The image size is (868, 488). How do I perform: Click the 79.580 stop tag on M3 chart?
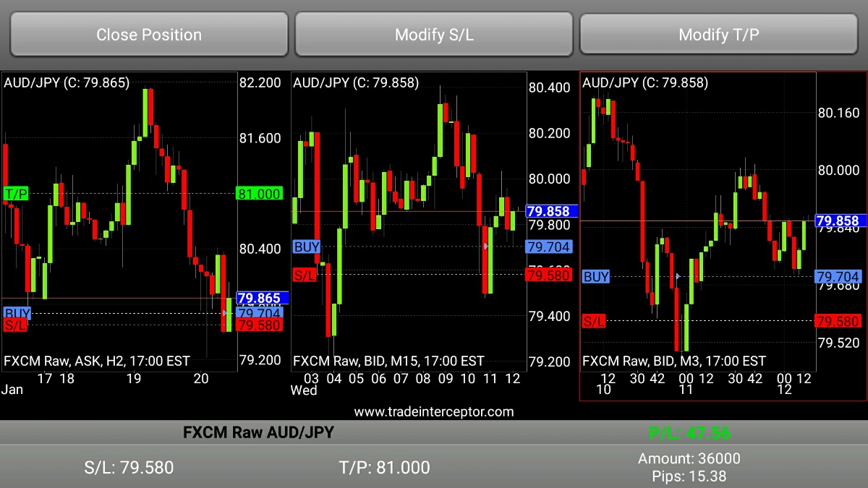(838, 321)
